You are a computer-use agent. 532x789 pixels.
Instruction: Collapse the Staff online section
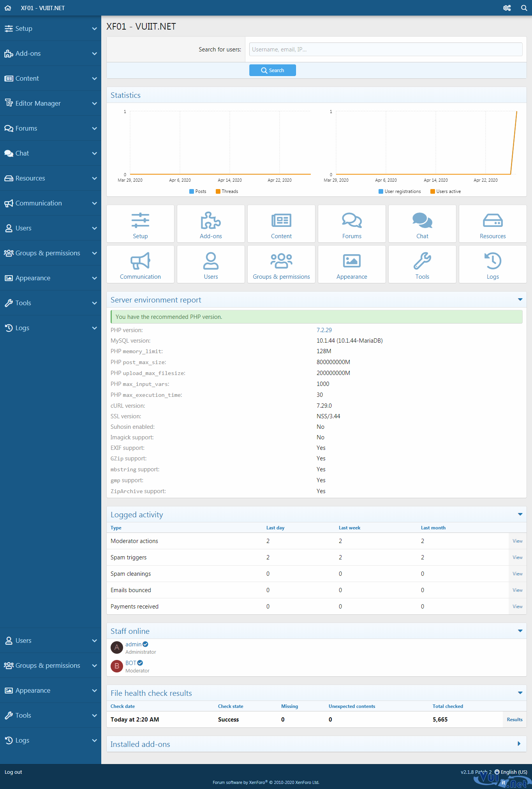point(520,631)
